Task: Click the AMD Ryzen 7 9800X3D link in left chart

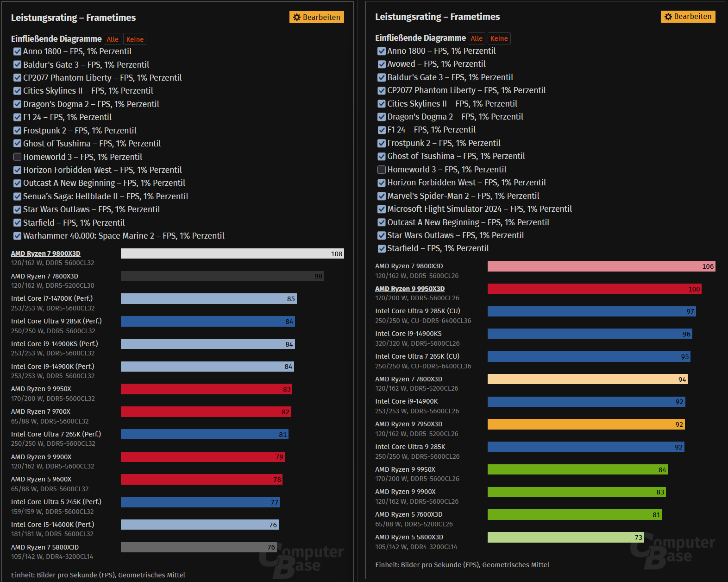Action: coord(46,253)
